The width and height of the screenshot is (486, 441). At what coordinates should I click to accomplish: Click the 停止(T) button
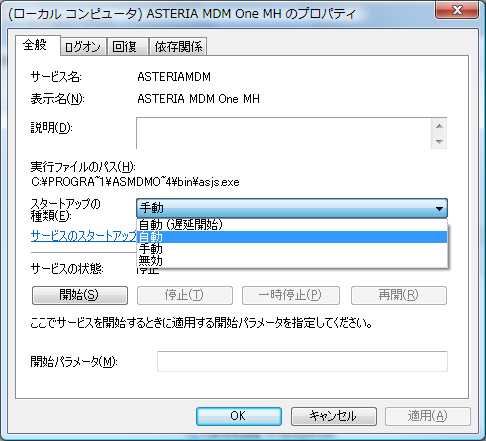(x=185, y=295)
